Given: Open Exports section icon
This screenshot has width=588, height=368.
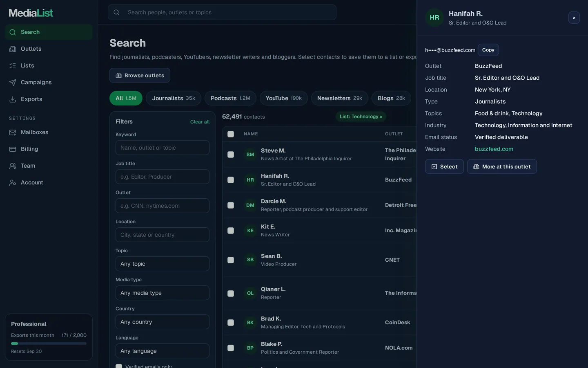Looking at the screenshot, I should (x=13, y=99).
